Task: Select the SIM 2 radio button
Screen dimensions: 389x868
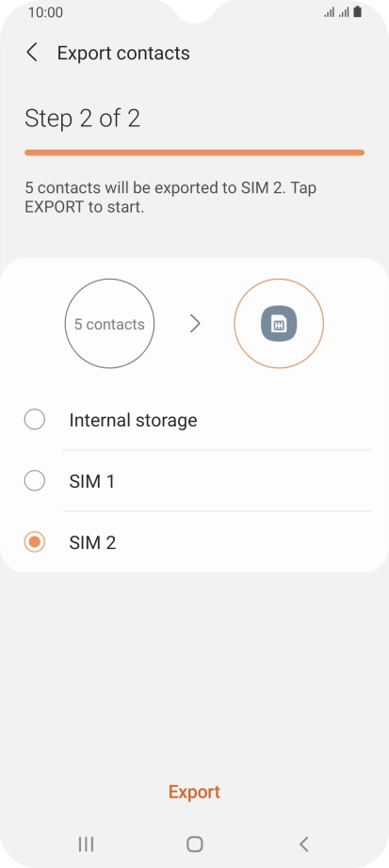Action: point(34,542)
